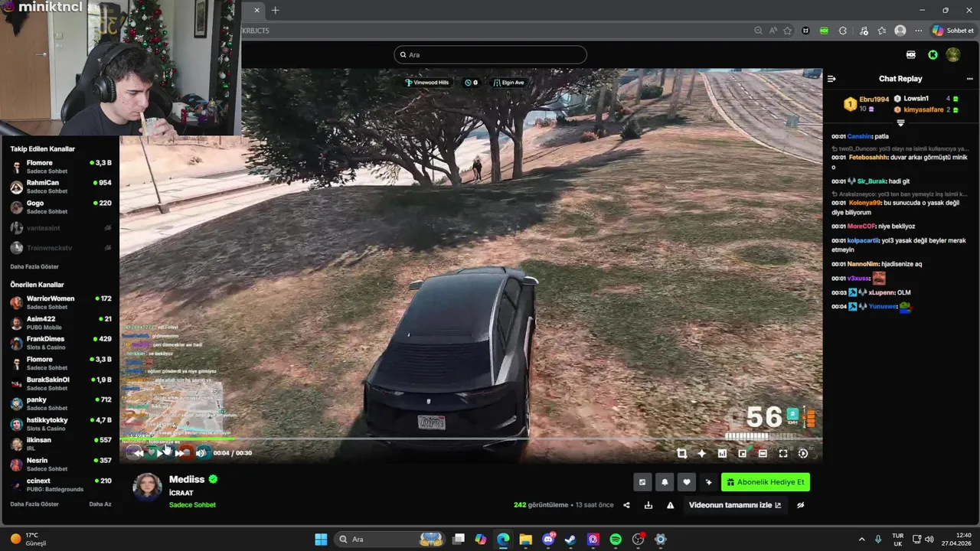
Task: Open Copilot Sohbet et button
Action: coord(952,31)
